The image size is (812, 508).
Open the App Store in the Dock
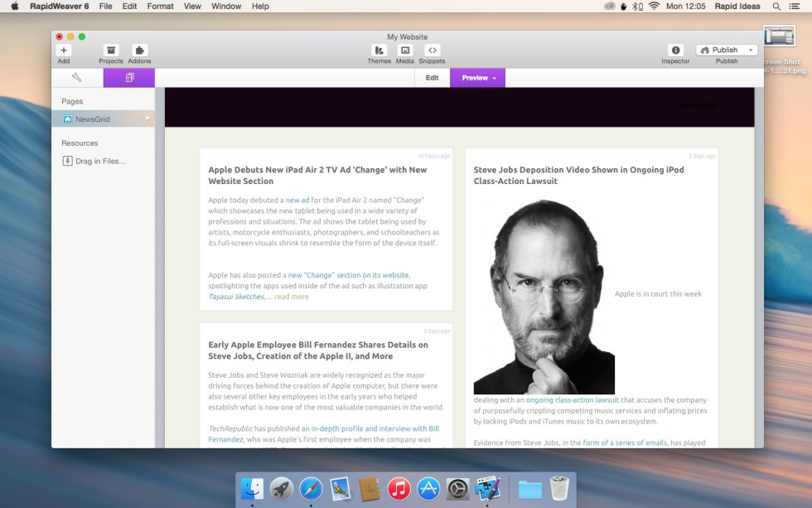(x=428, y=488)
